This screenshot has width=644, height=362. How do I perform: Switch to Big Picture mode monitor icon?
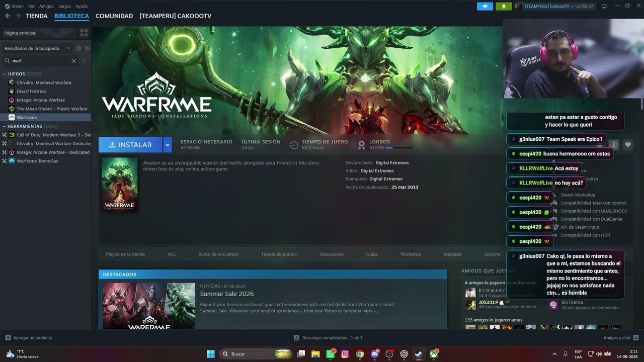tap(604, 6)
